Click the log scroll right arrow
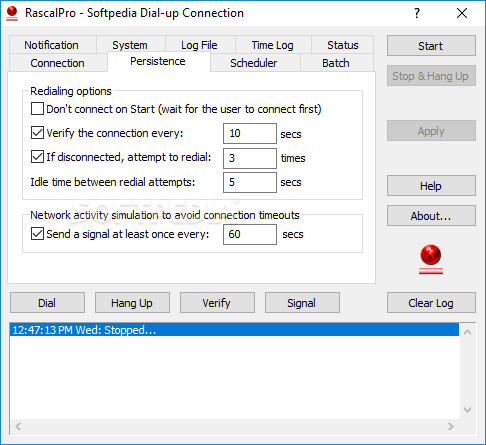This screenshot has height=445, width=486. click(451, 426)
